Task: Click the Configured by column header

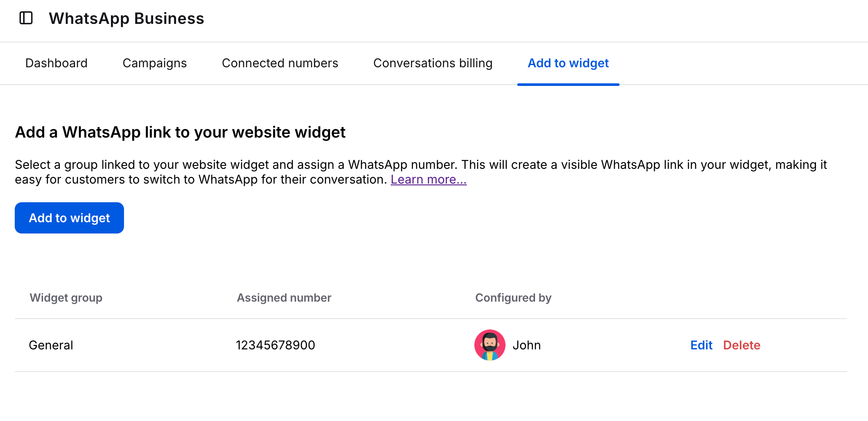Action: coord(513,298)
